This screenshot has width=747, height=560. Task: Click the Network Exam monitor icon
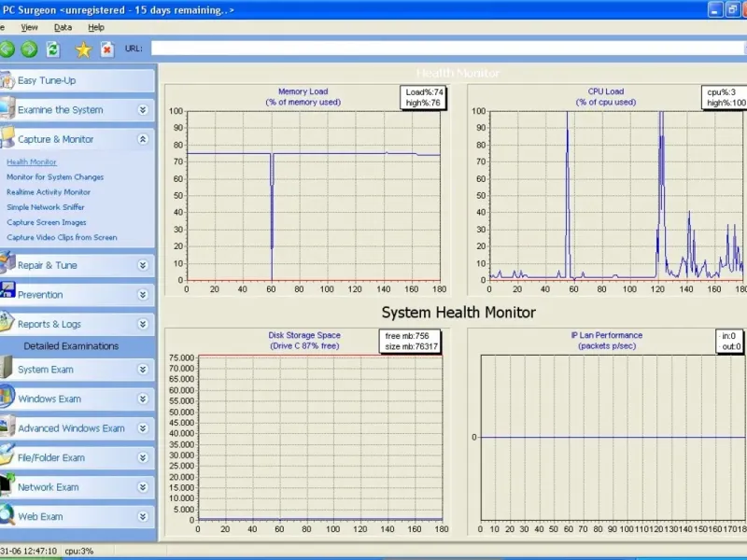pos(7,486)
